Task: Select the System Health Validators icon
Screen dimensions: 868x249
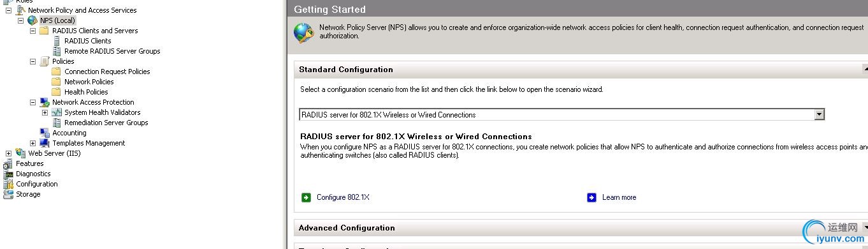Action: click(57, 112)
